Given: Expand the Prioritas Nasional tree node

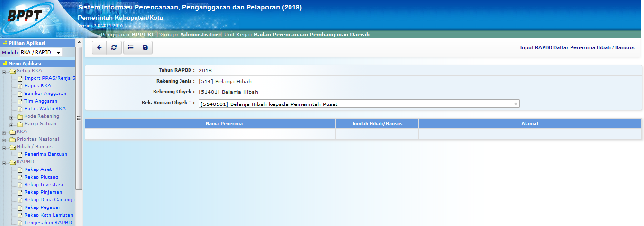Looking at the screenshot, I should [x=4, y=140].
